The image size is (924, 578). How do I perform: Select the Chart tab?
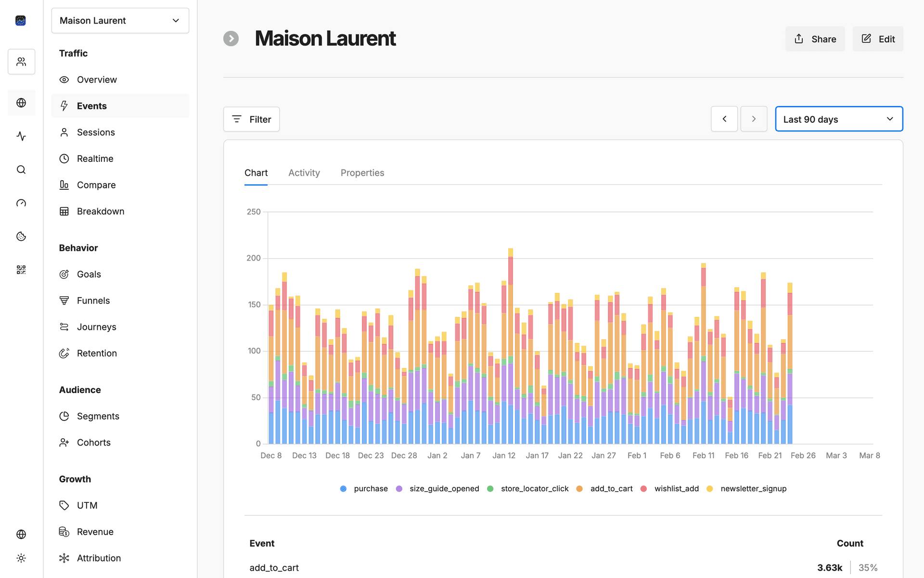tap(256, 173)
